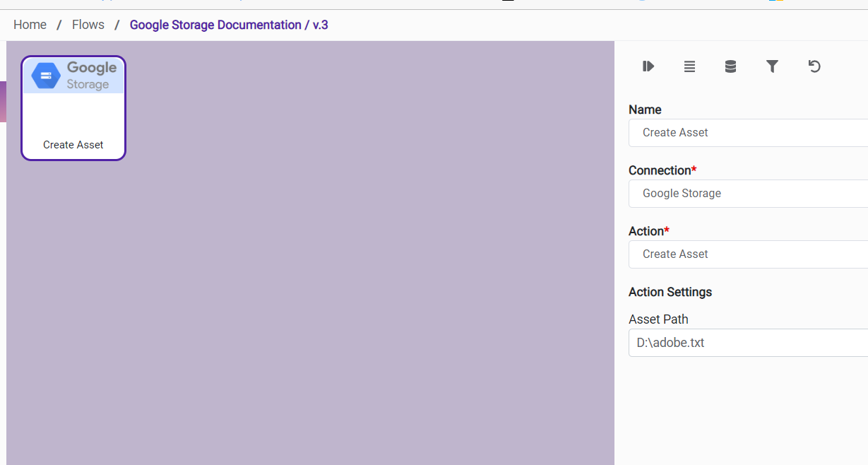Click the undo reset arrow icon

(814, 66)
